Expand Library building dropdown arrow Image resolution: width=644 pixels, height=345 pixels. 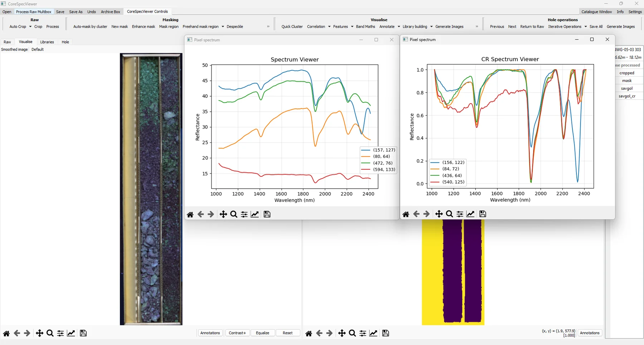(431, 26)
